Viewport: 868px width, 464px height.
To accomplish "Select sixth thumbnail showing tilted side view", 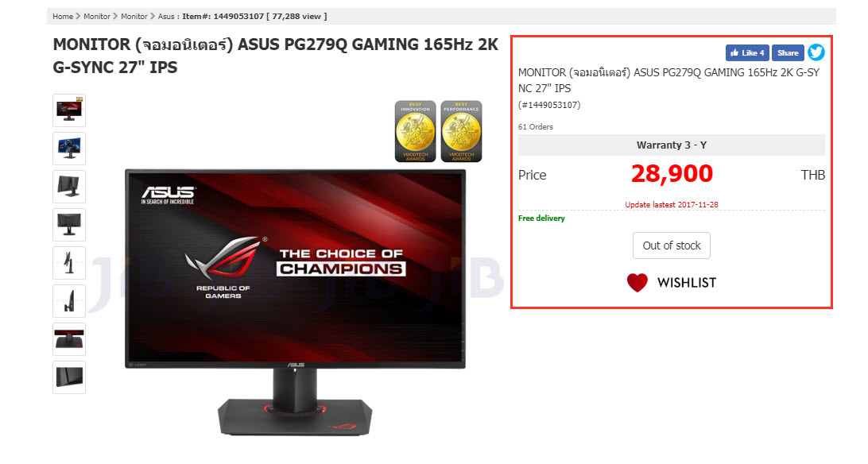I will tap(69, 301).
